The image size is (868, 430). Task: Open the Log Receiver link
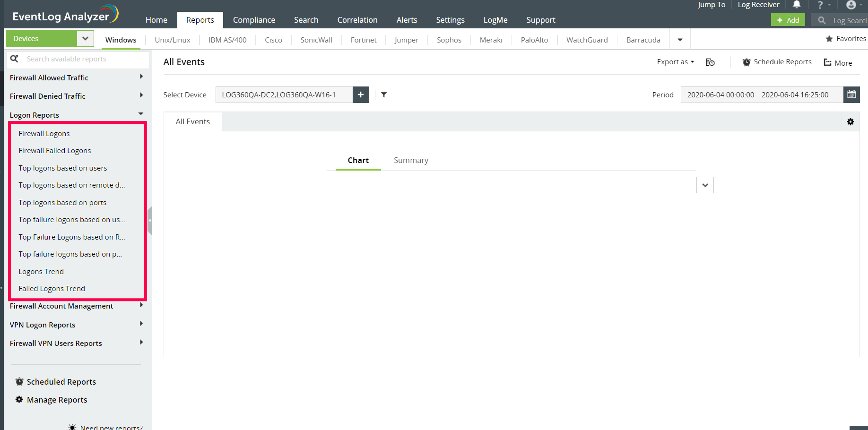(x=758, y=5)
